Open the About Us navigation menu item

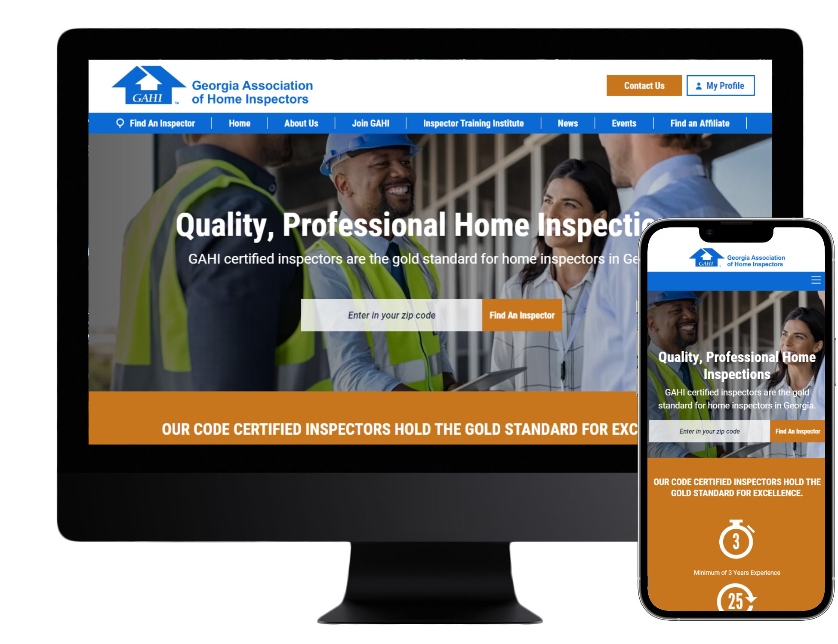pyautogui.click(x=301, y=123)
